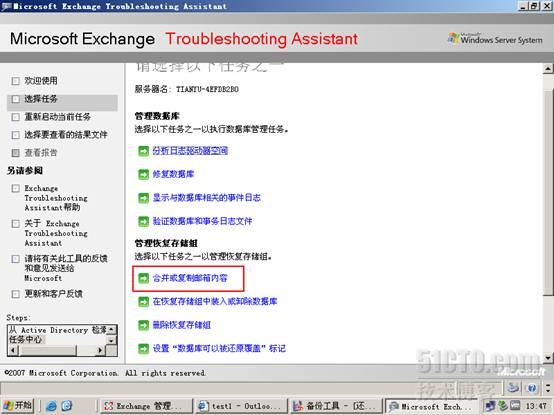Click the Steps list horizontal scrollbar thumb

(48, 350)
